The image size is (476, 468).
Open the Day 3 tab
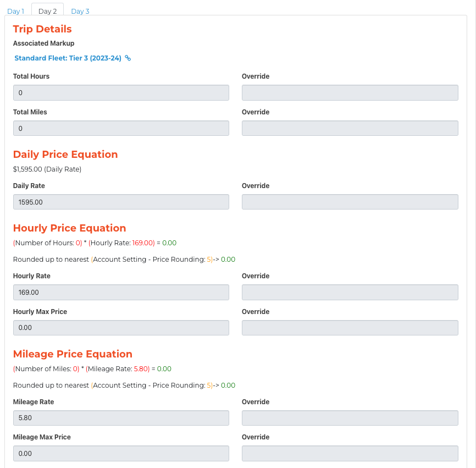tap(80, 11)
